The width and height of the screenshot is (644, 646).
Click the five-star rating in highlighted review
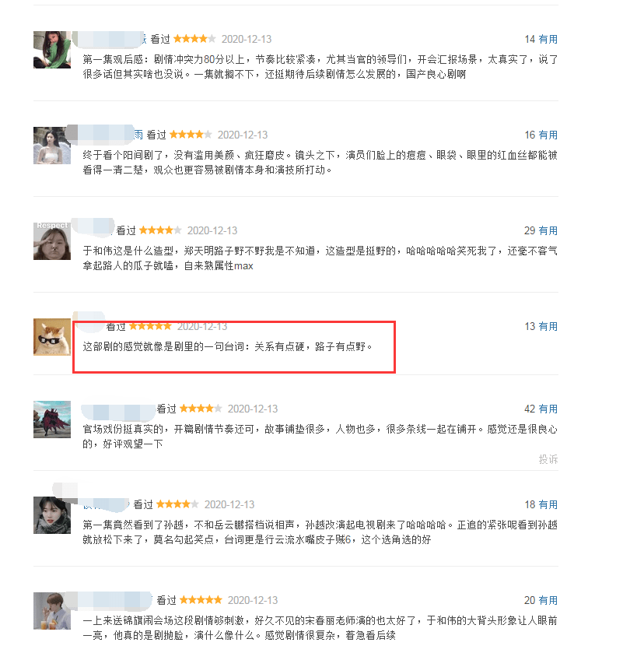150,326
